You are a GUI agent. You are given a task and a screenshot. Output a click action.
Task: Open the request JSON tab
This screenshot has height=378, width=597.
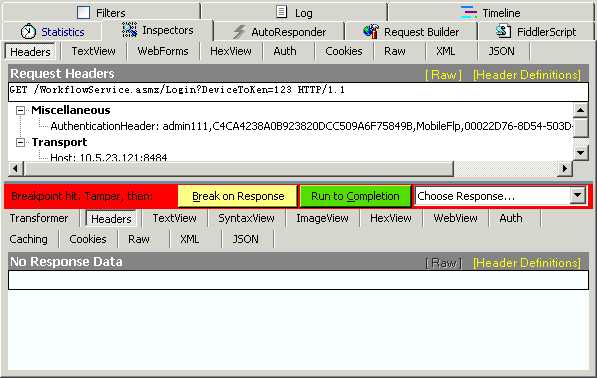pyautogui.click(x=501, y=51)
